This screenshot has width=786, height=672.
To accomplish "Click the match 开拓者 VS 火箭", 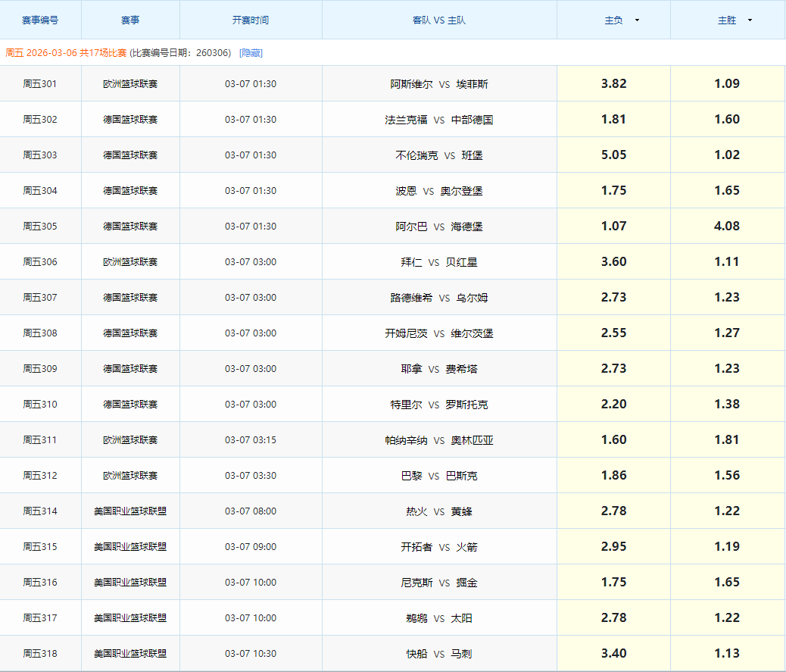I will pyautogui.click(x=439, y=547).
